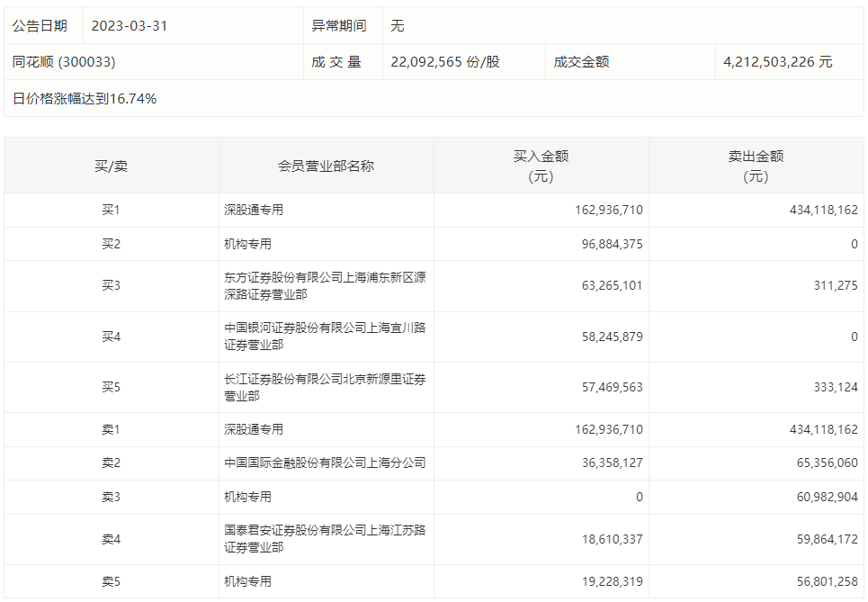Click the 买5 row label
The image size is (868, 602).
tap(111, 387)
